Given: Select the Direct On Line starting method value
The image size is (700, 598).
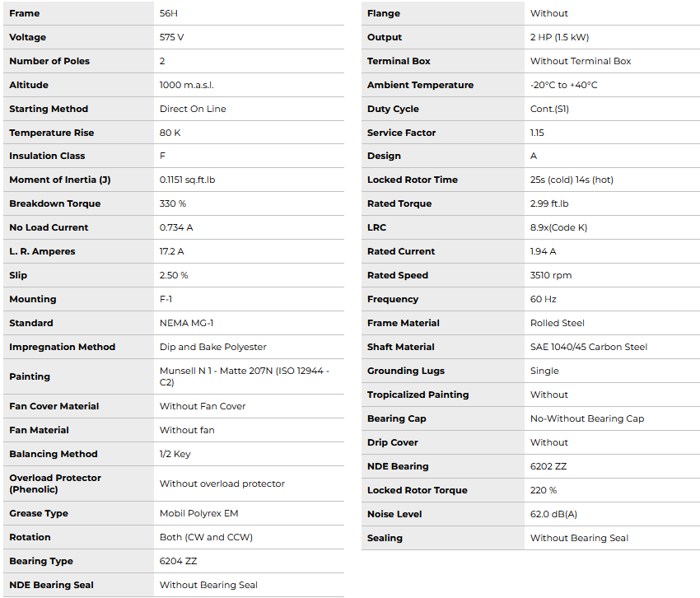Looking at the screenshot, I should tap(193, 109).
